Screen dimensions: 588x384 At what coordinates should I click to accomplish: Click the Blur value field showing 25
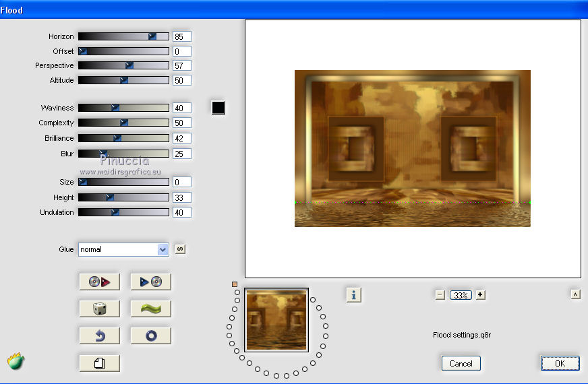click(182, 154)
